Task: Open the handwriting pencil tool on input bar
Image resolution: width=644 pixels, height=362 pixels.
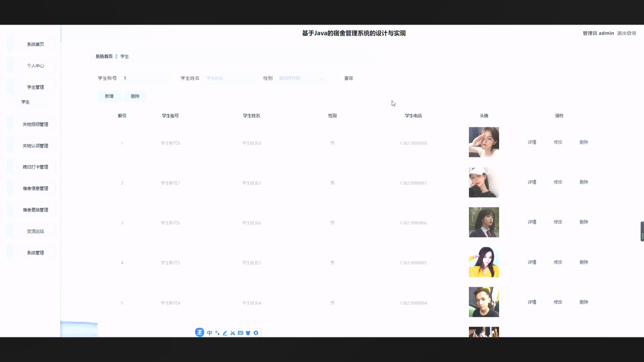Action: coord(224,333)
